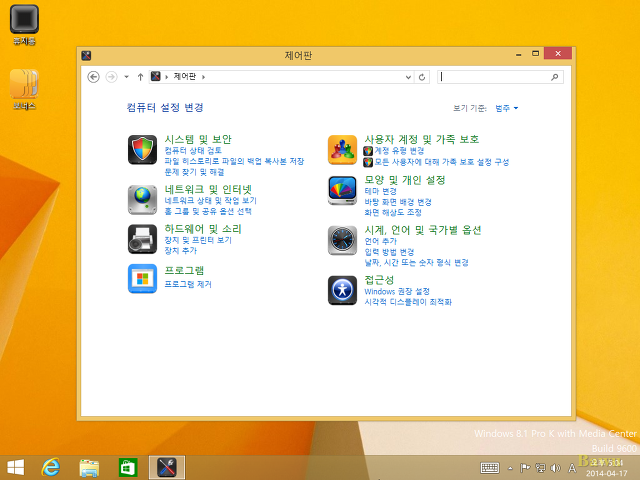Click the Control Panel icon in address bar
The width and height of the screenshot is (640, 480).
tap(156, 76)
